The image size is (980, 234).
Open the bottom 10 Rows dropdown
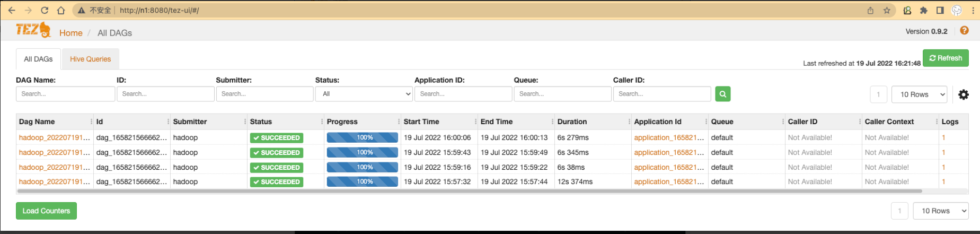coord(940,211)
